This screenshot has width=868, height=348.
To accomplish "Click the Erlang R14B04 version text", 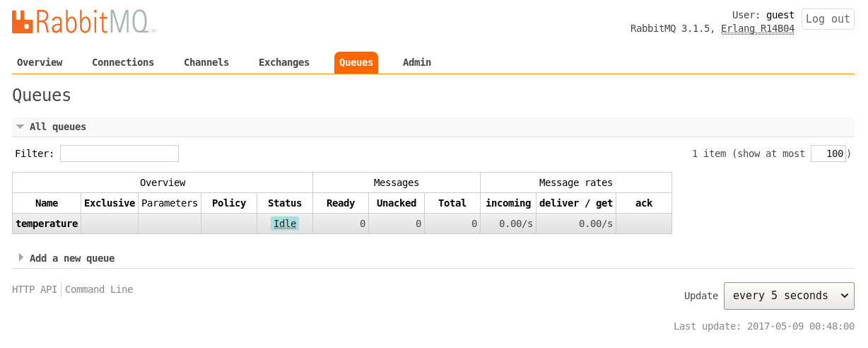I will 758,29.
